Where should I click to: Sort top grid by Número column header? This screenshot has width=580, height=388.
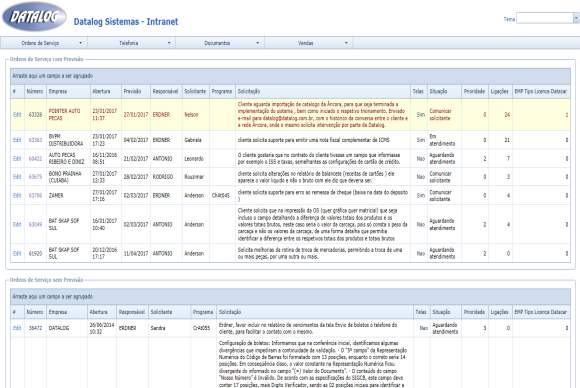[x=35, y=91]
